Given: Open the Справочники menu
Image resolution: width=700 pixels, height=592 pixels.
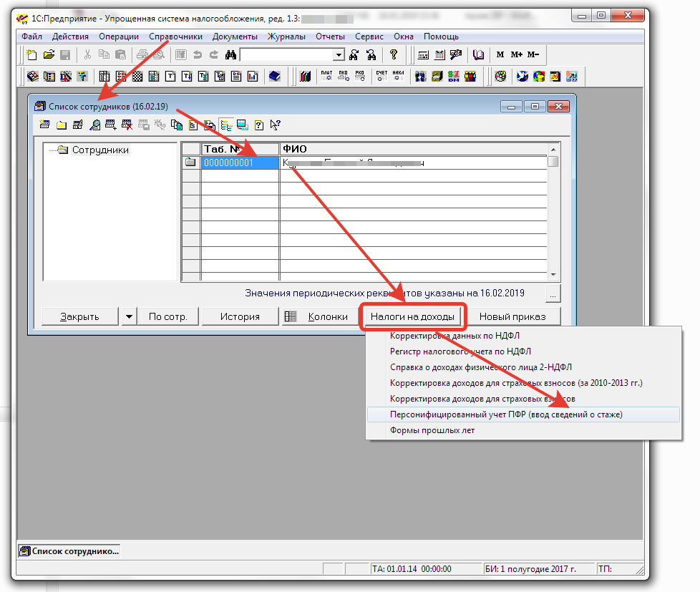Looking at the screenshot, I should tap(175, 37).
